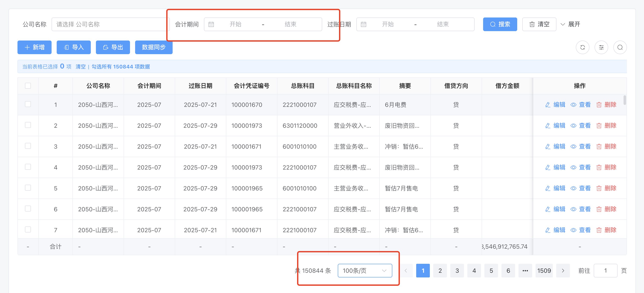Click delete trash icon for row 5
644x293 pixels.
pyautogui.click(x=599, y=189)
